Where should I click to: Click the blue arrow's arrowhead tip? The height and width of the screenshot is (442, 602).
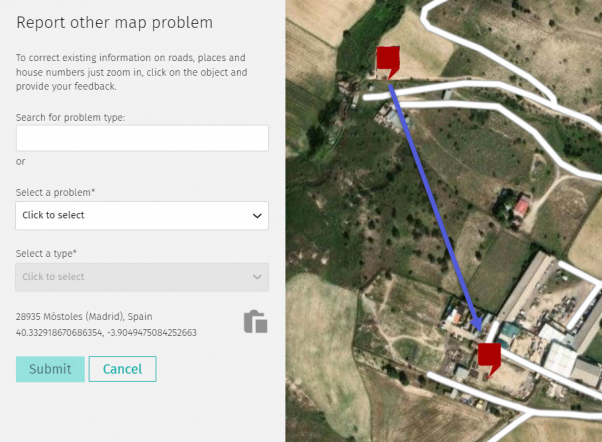click(481, 330)
